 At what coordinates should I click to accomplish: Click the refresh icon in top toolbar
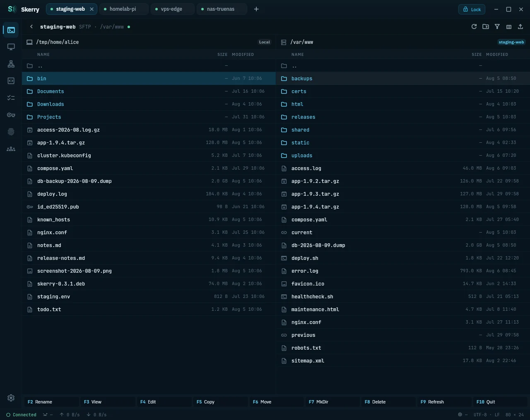point(474,26)
